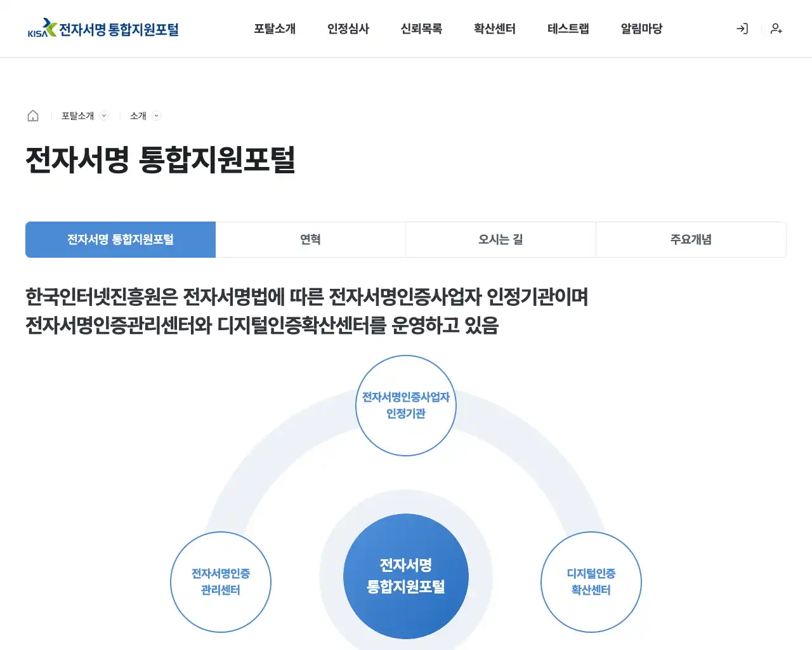Click the login arrow icon
The width and height of the screenshot is (812, 650).
[742, 29]
